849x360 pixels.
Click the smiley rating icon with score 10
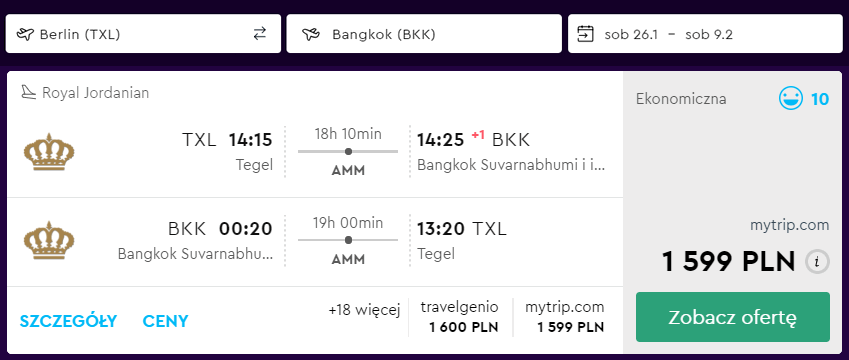pos(791,99)
